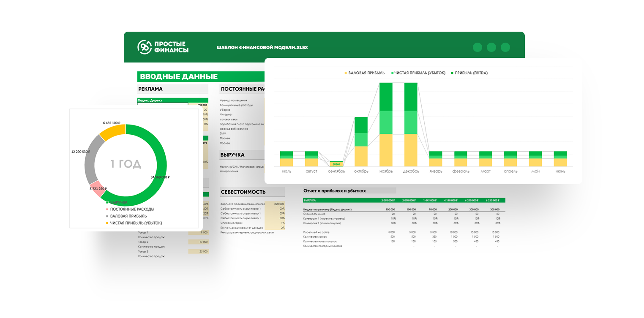
Task: Click the grey gross profit donut segment
Action: point(93,159)
